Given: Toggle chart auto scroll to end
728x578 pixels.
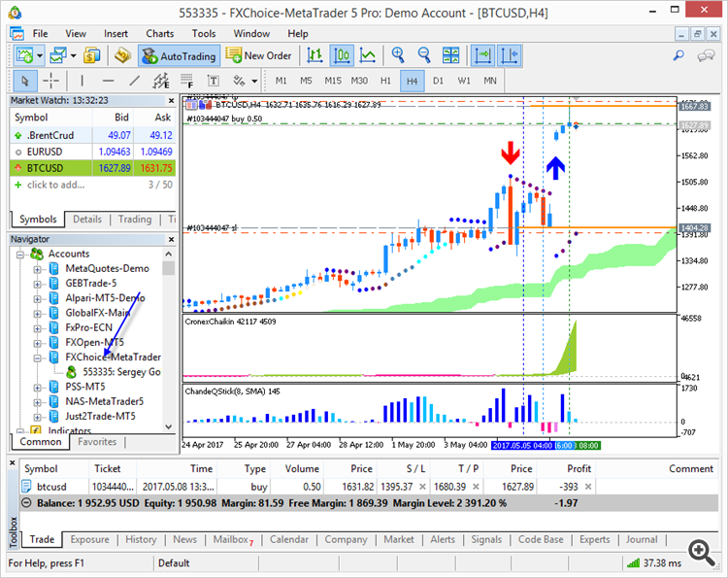Looking at the screenshot, I should 482,56.
